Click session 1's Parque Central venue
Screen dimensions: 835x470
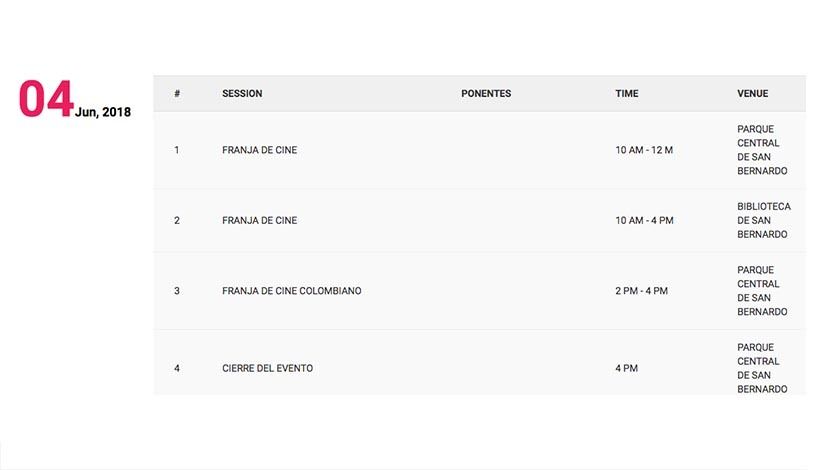click(762, 150)
